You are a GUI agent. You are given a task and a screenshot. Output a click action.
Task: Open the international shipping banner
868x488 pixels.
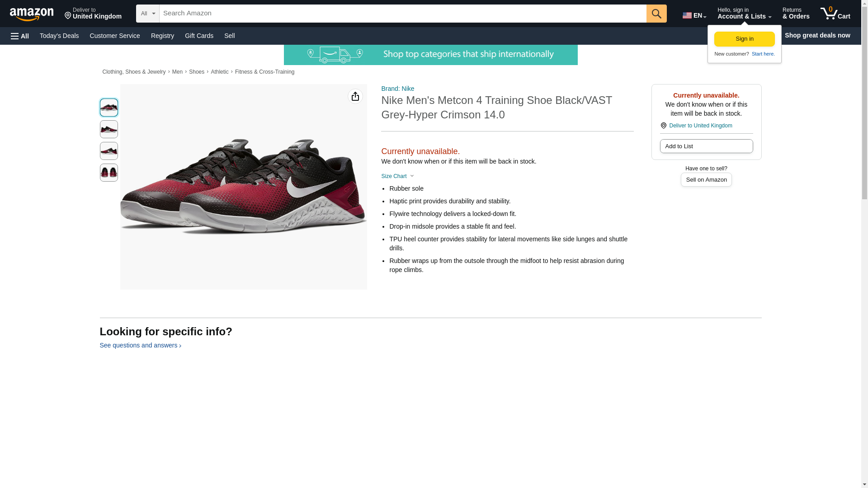pos(430,55)
